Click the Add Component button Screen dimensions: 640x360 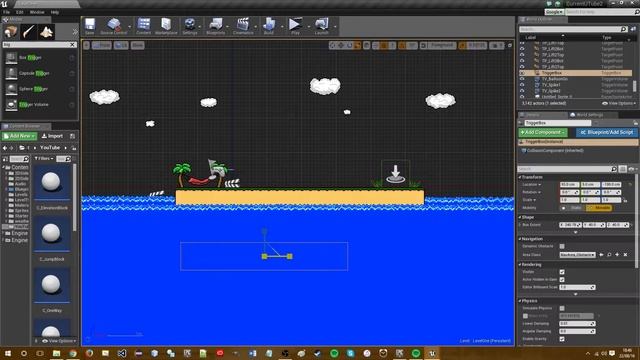click(542, 132)
